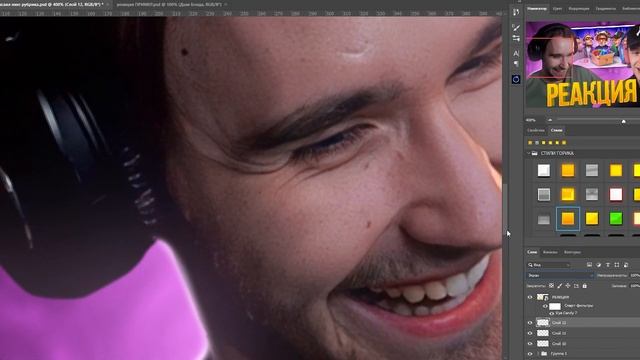Select the Группа 1 group name

click(559, 354)
